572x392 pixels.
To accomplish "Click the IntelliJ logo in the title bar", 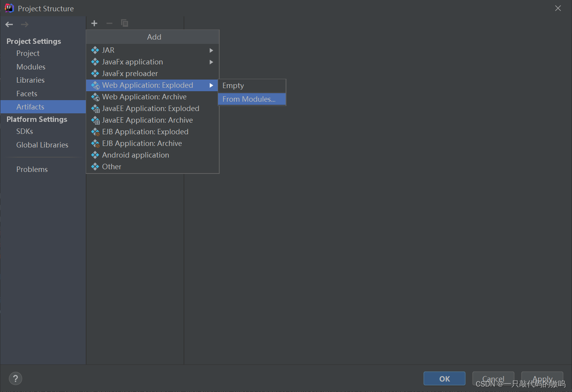I will [9, 8].
